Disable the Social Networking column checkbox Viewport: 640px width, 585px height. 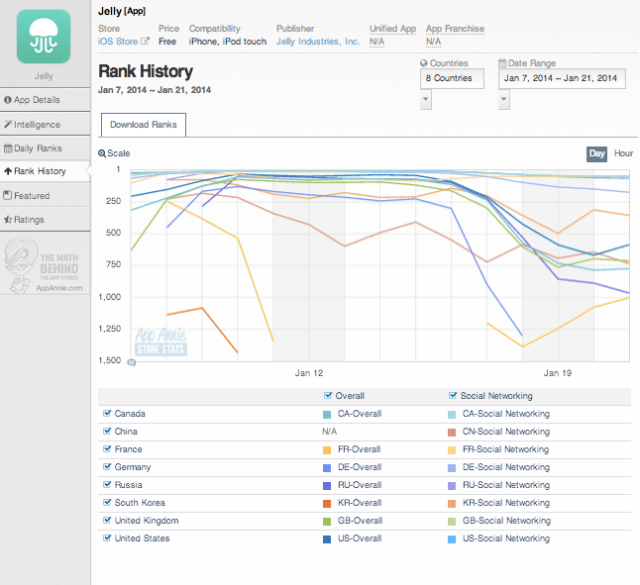pyautogui.click(x=453, y=396)
